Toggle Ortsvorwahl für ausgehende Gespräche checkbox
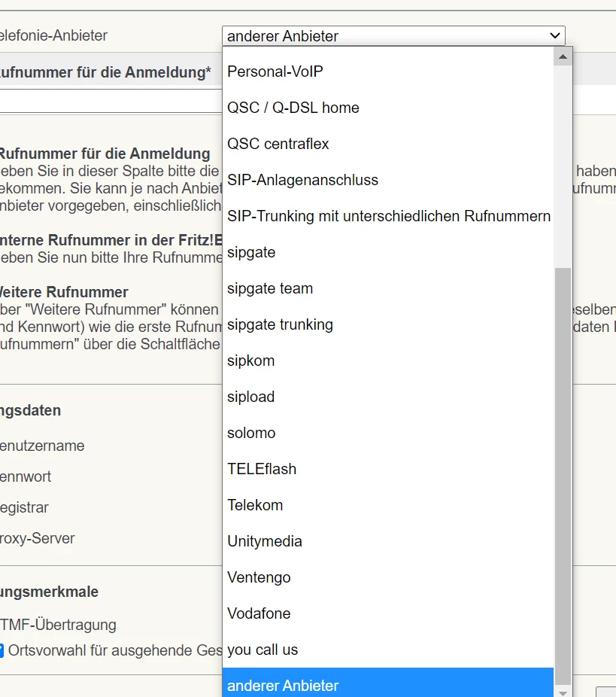 [2, 650]
